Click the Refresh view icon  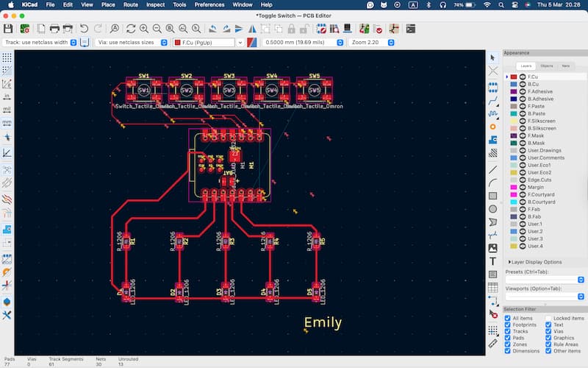[x=130, y=29]
